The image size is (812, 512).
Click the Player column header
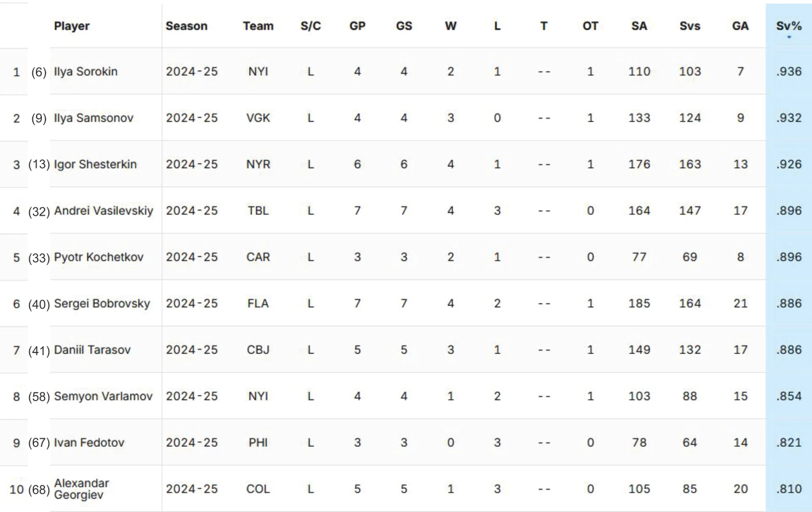pyautogui.click(x=72, y=26)
